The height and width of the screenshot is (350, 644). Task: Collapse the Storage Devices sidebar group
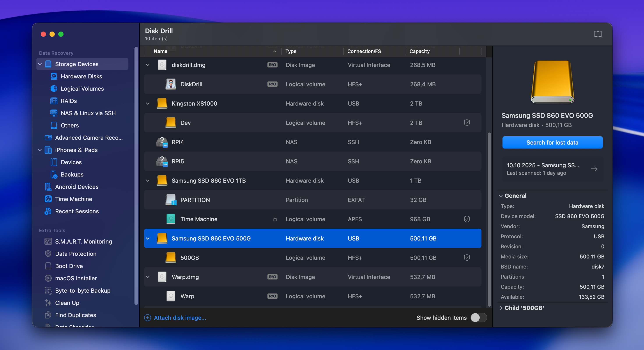(40, 64)
